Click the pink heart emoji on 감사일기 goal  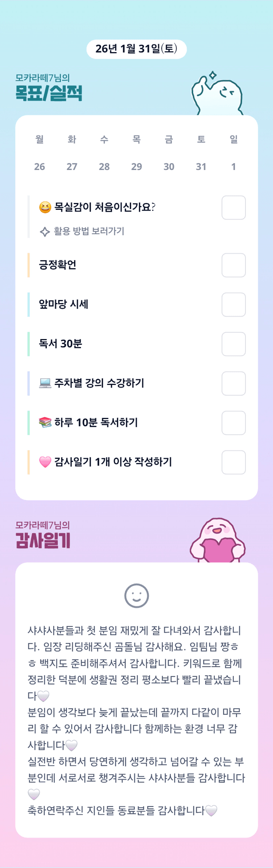[x=45, y=462]
